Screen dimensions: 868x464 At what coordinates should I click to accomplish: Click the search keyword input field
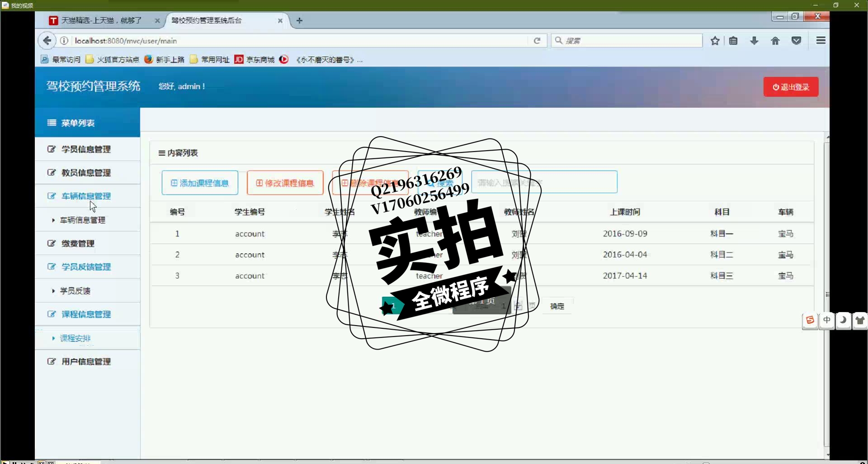click(x=544, y=182)
